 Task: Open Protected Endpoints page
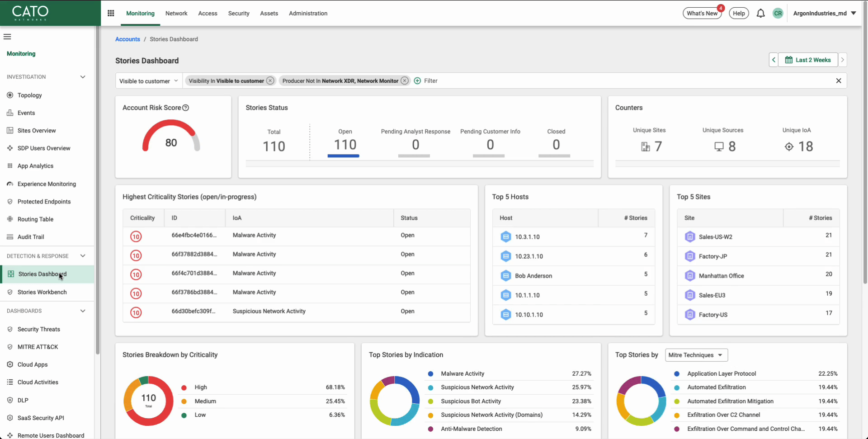(x=44, y=201)
